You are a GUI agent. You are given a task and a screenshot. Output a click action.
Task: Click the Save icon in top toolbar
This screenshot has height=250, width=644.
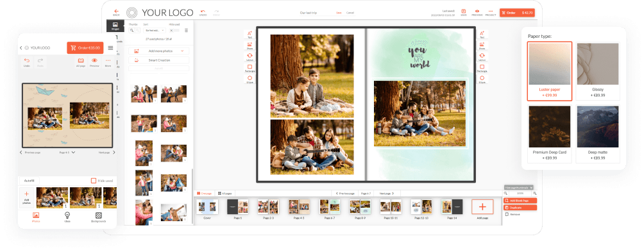pos(464,12)
